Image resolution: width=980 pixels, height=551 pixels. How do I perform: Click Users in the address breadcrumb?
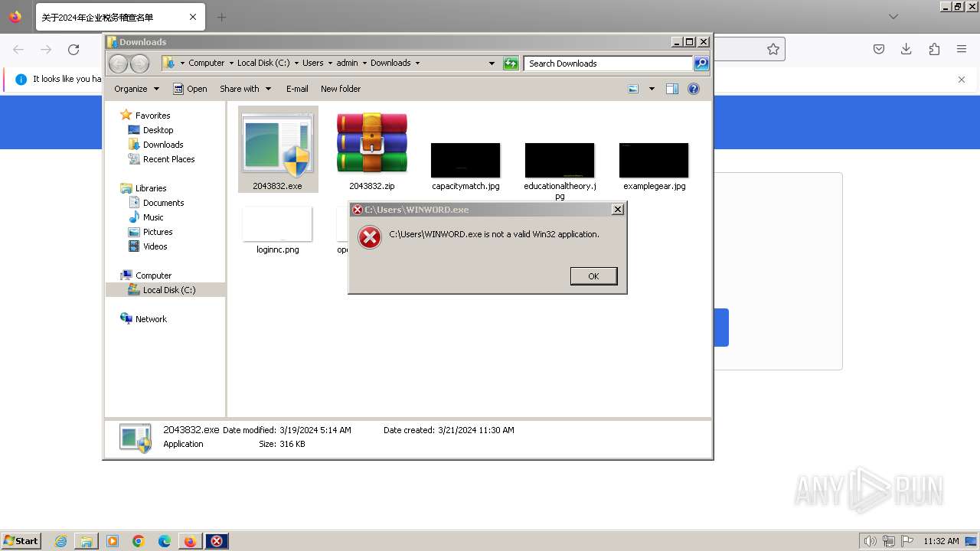[x=312, y=63]
